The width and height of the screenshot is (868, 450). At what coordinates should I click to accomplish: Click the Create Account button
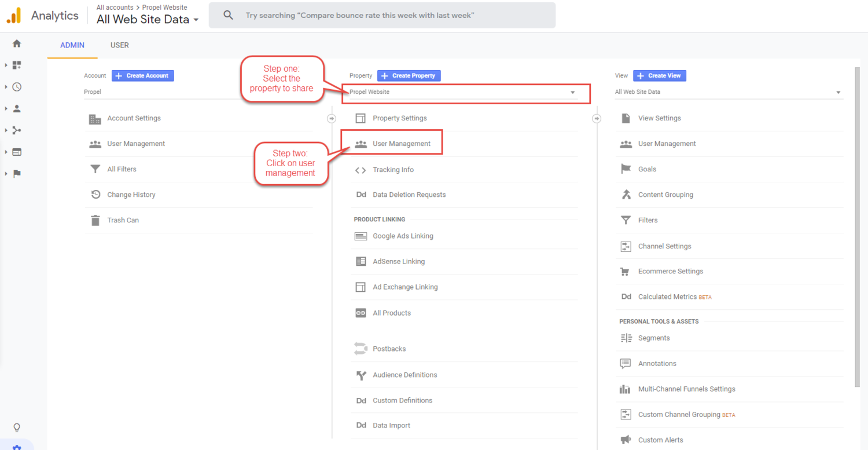tap(143, 75)
